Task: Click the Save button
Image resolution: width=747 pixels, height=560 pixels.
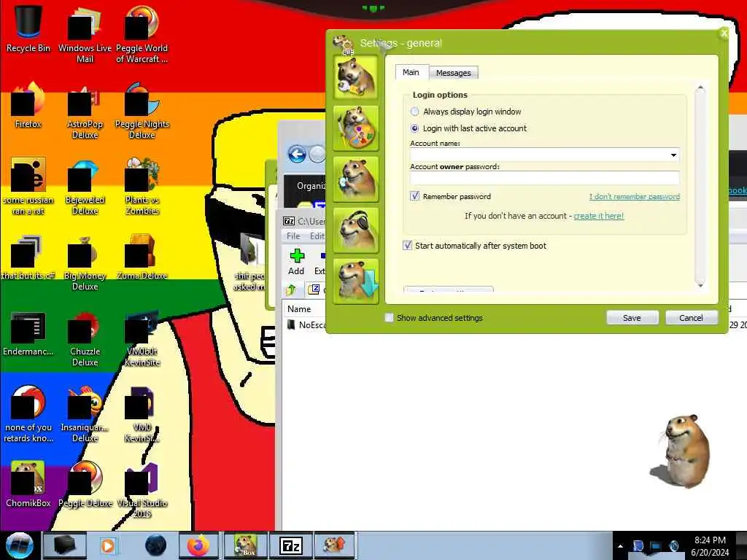Action: coord(632,318)
